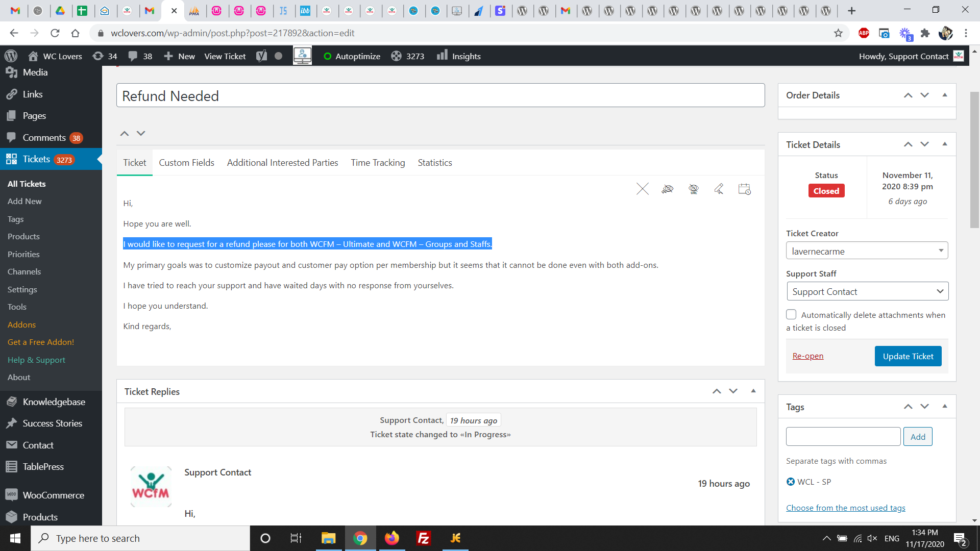The height and width of the screenshot is (551, 980).
Task: Click View Ticket in the admin bar
Action: coord(225,56)
